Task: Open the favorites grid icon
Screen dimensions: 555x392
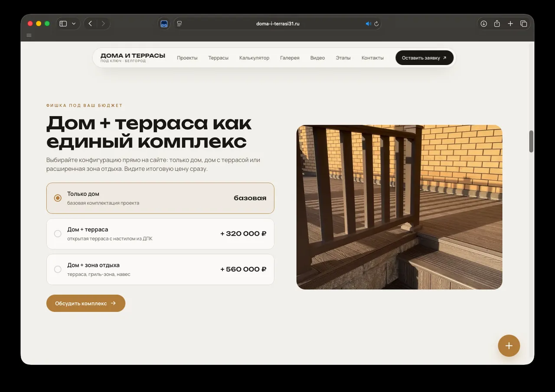Action: click(29, 35)
